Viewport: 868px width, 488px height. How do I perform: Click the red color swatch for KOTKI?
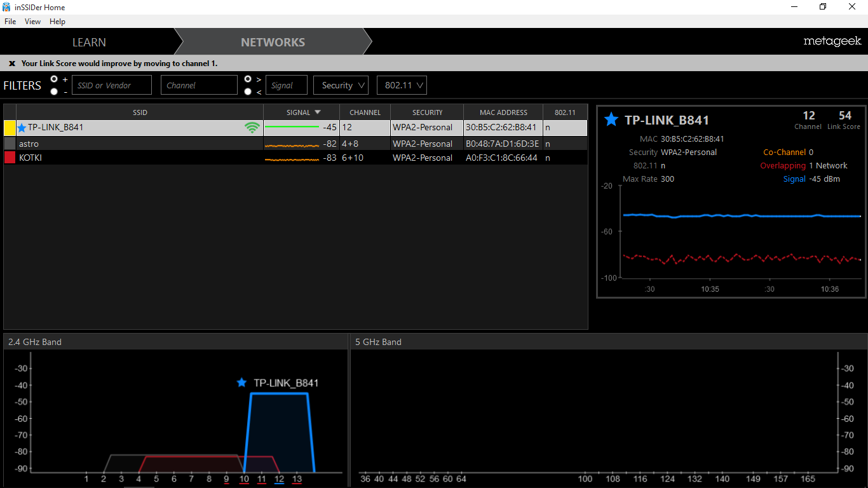tap(10, 158)
